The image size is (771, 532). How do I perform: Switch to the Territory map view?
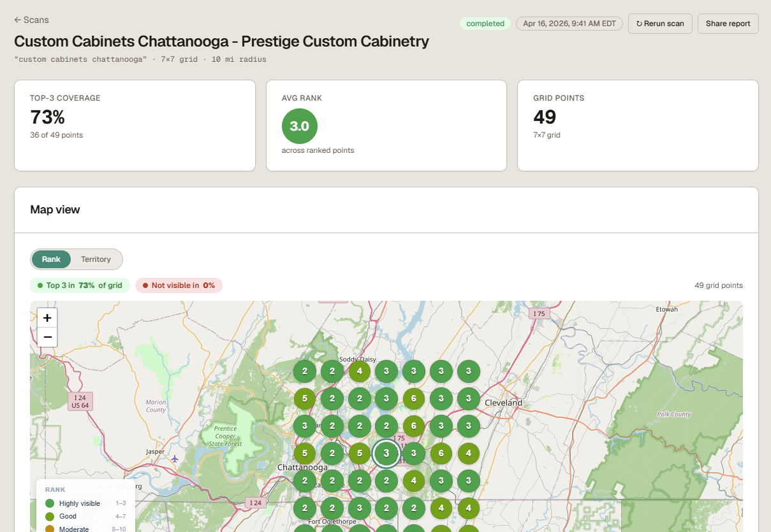click(96, 259)
